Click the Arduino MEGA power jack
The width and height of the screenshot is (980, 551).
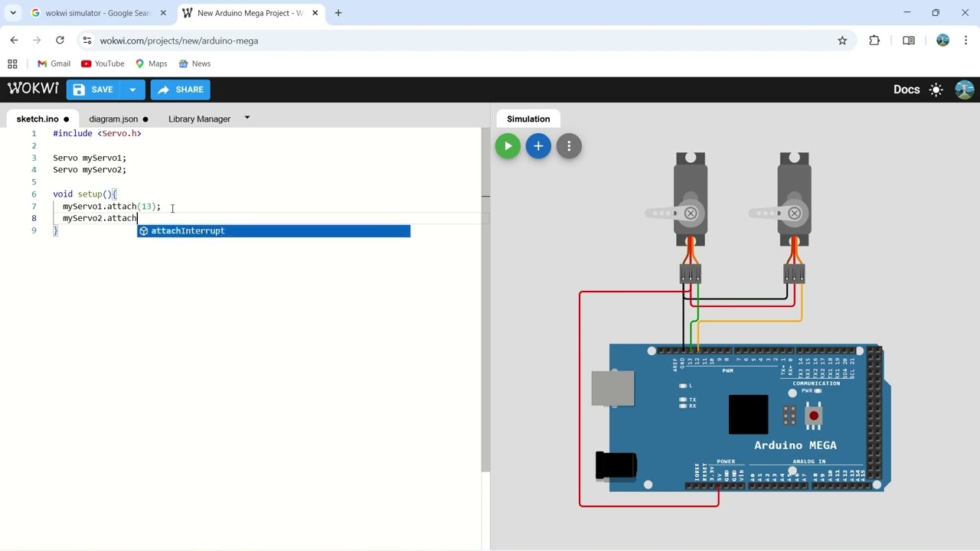tap(616, 465)
